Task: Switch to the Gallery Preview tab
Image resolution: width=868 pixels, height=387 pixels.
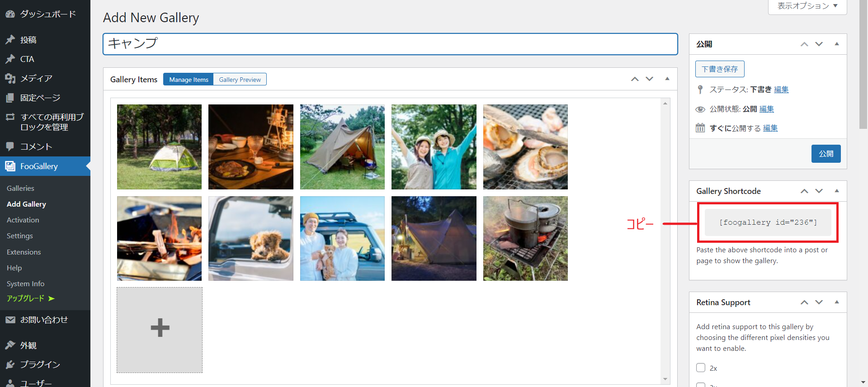Action: [240, 80]
